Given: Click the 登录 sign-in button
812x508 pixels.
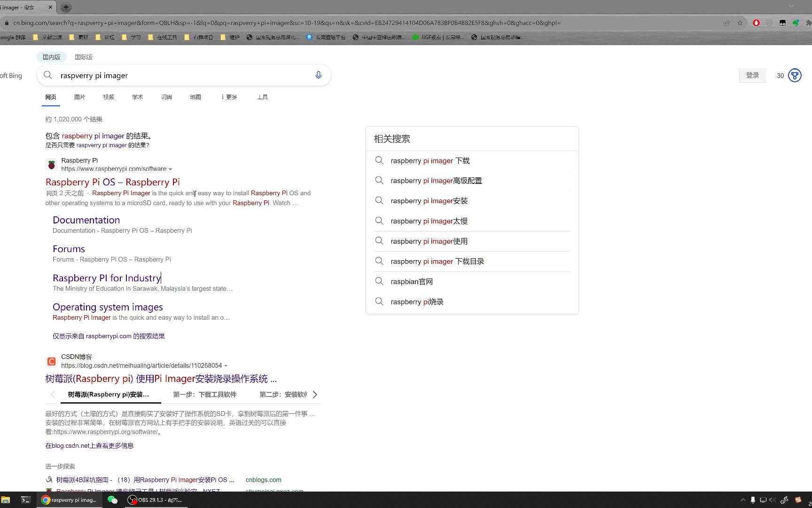Looking at the screenshot, I should [x=752, y=75].
